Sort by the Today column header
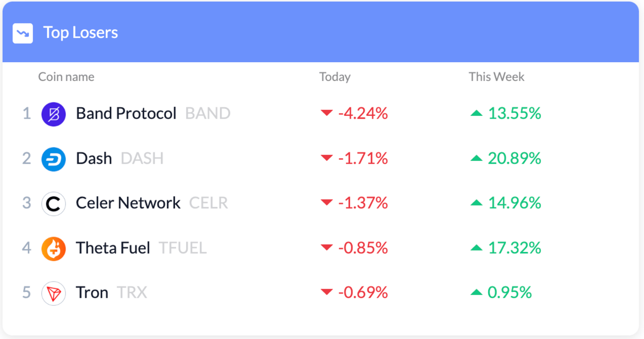Screen dimensions: 644x339 pyautogui.click(x=335, y=77)
